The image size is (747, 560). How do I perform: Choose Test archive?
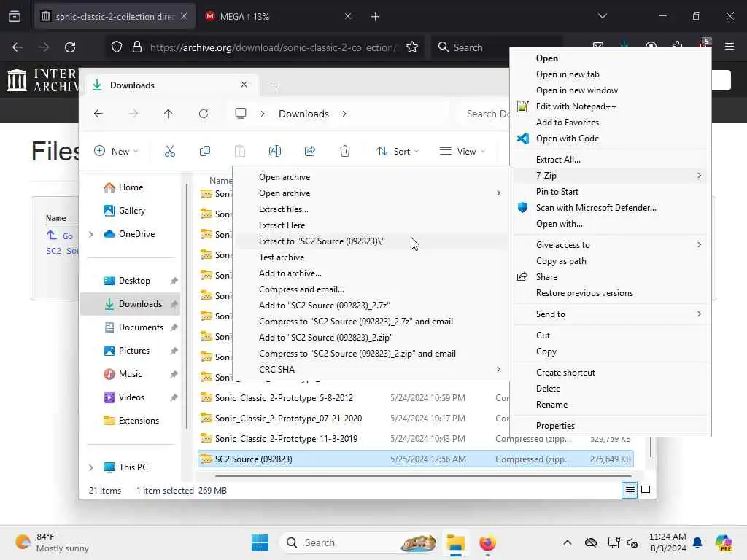pyautogui.click(x=371, y=257)
